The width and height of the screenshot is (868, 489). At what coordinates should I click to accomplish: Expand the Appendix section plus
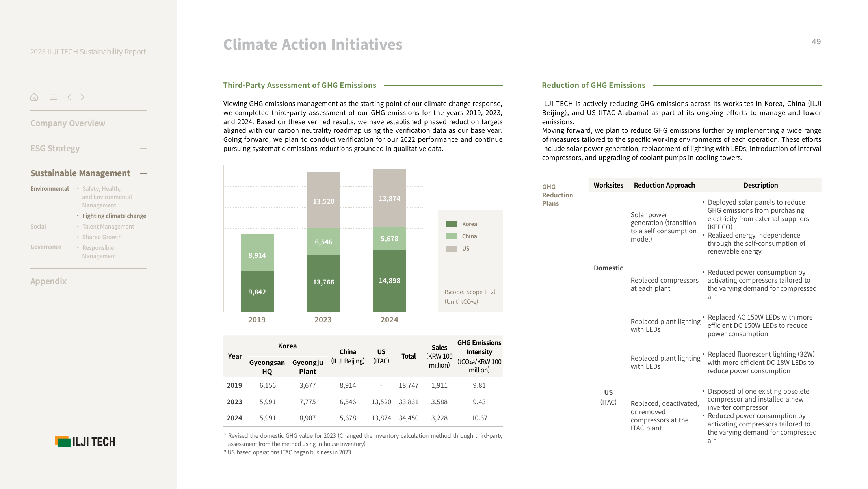[x=143, y=281]
